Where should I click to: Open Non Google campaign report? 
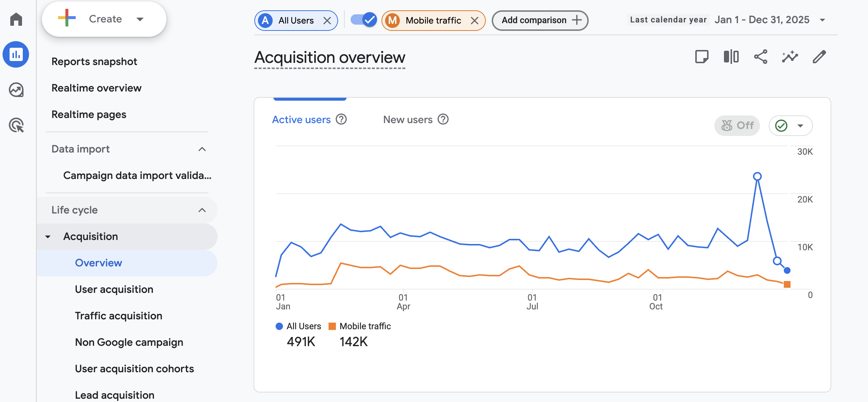point(129,342)
